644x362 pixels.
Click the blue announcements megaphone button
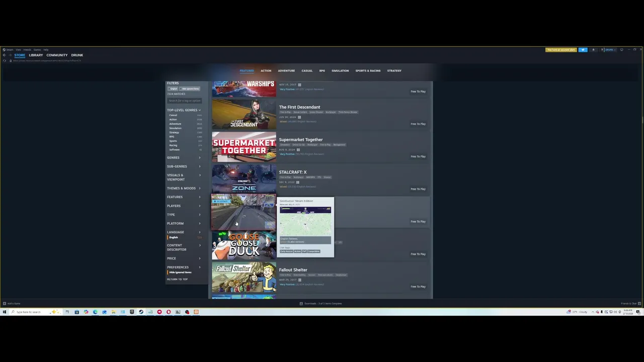click(583, 50)
